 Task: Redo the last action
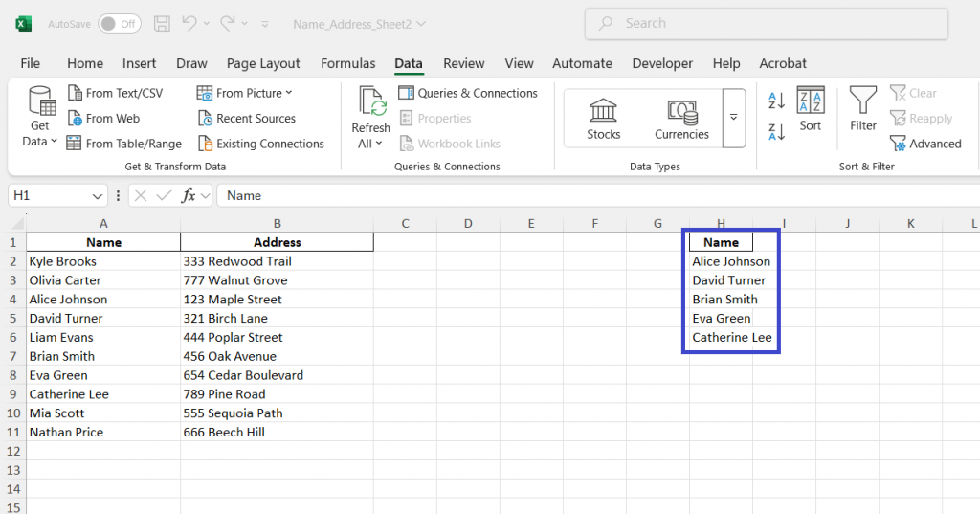[228, 23]
